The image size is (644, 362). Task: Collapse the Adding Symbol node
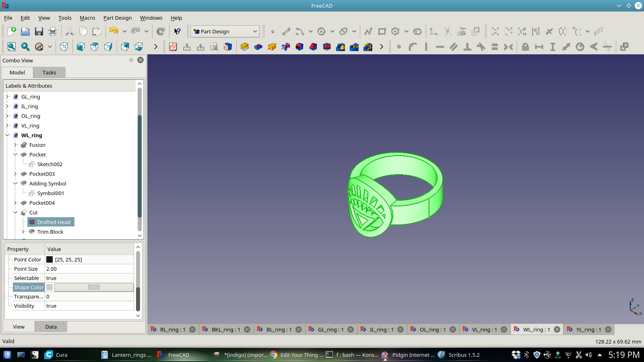tap(15, 183)
